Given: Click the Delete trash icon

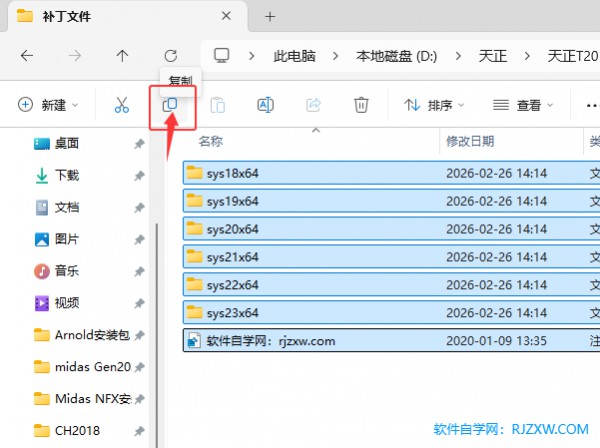Looking at the screenshot, I should point(361,105).
